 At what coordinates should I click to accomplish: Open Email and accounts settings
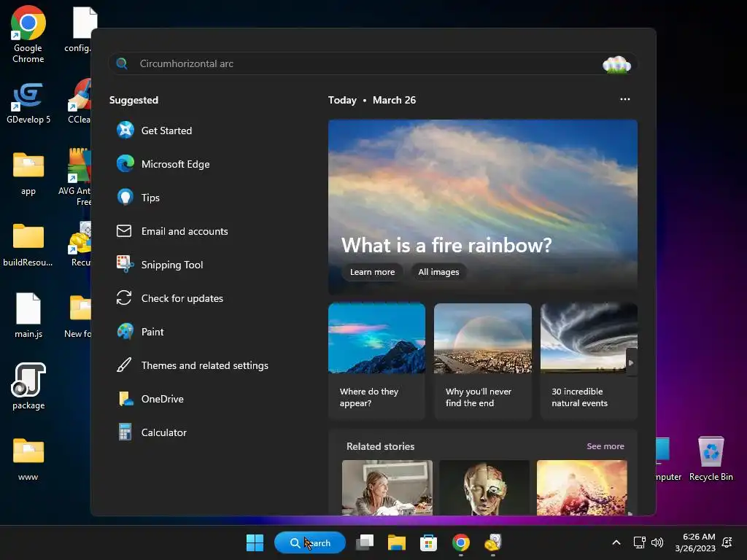(x=172, y=231)
